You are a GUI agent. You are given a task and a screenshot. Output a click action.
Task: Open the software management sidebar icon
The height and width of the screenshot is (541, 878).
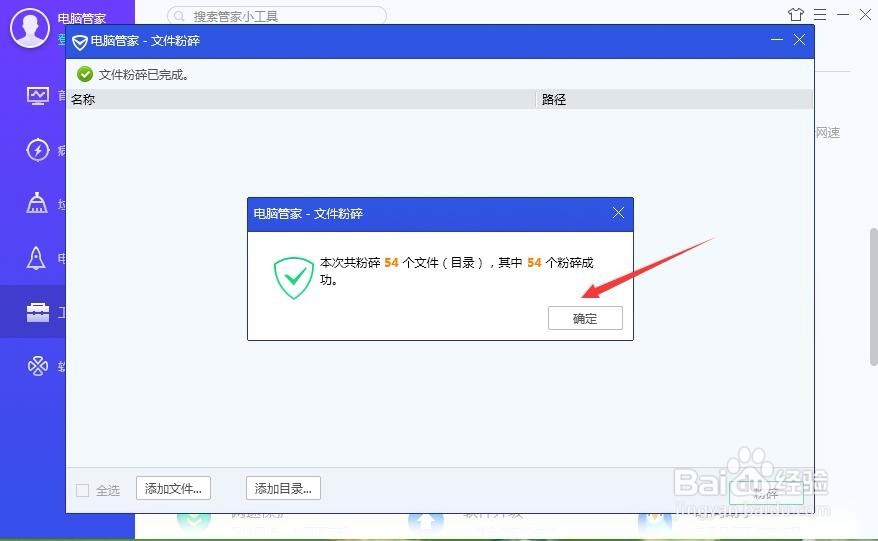pos(38,366)
